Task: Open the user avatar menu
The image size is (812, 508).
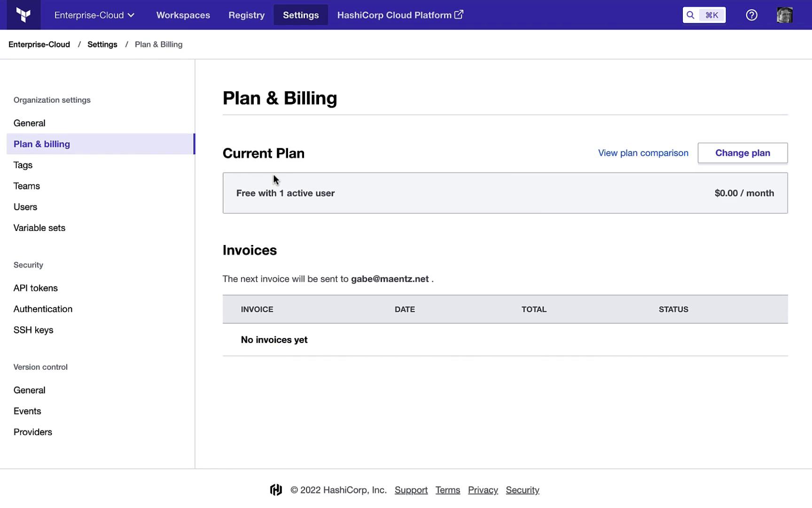Action: coord(784,15)
